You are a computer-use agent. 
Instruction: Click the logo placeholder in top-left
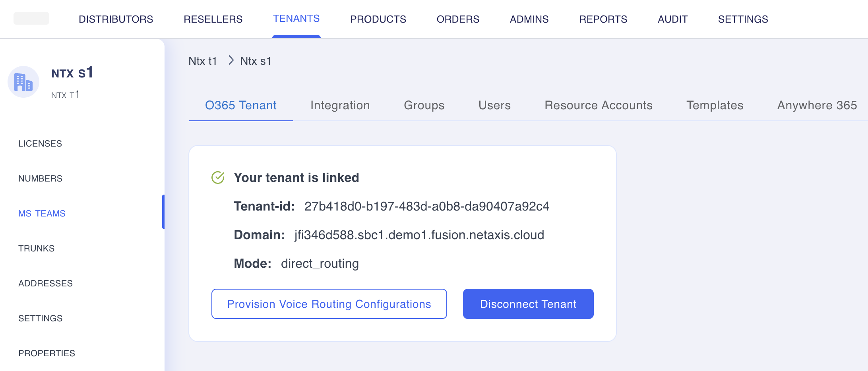31,19
